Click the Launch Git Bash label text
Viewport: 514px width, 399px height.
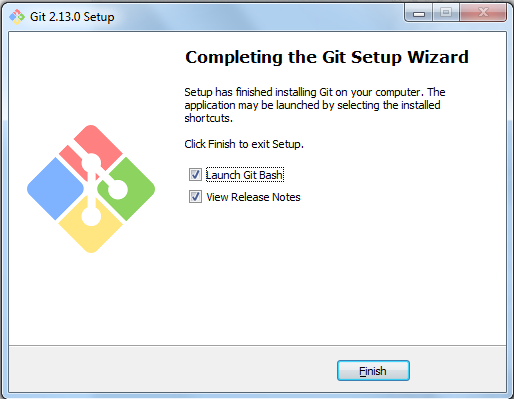[245, 175]
